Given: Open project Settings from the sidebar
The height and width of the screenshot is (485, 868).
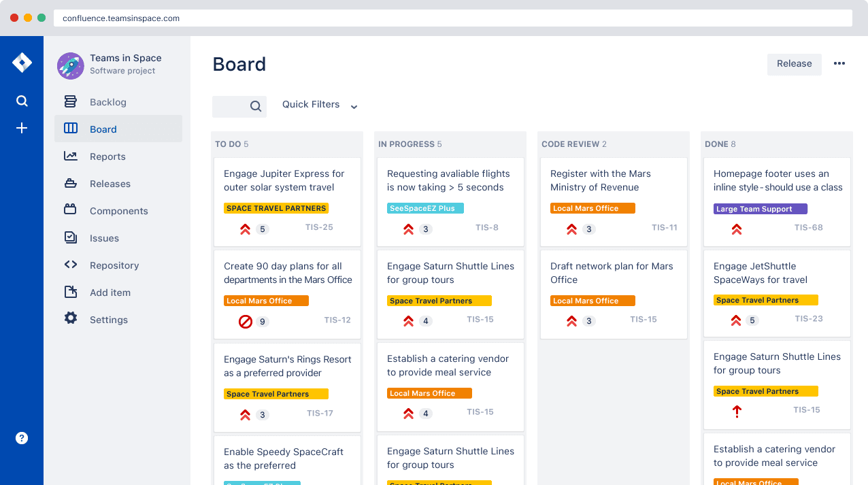Looking at the screenshot, I should coord(108,319).
